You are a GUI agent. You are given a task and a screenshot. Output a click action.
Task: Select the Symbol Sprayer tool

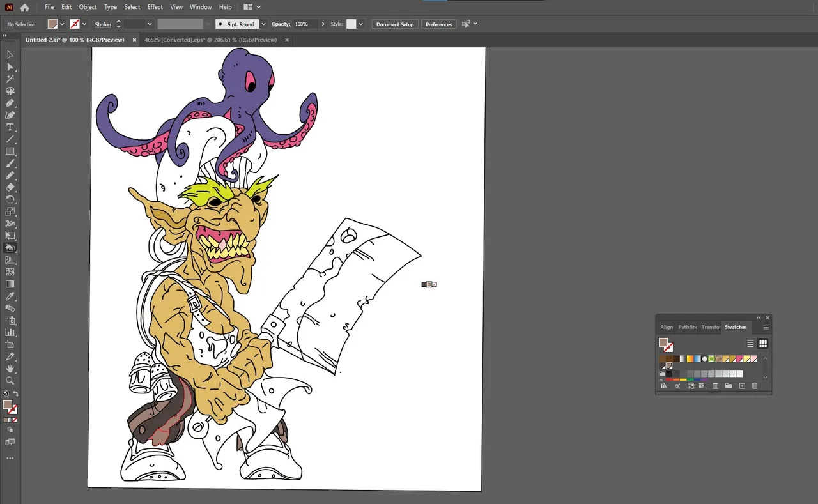click(10, 320)
